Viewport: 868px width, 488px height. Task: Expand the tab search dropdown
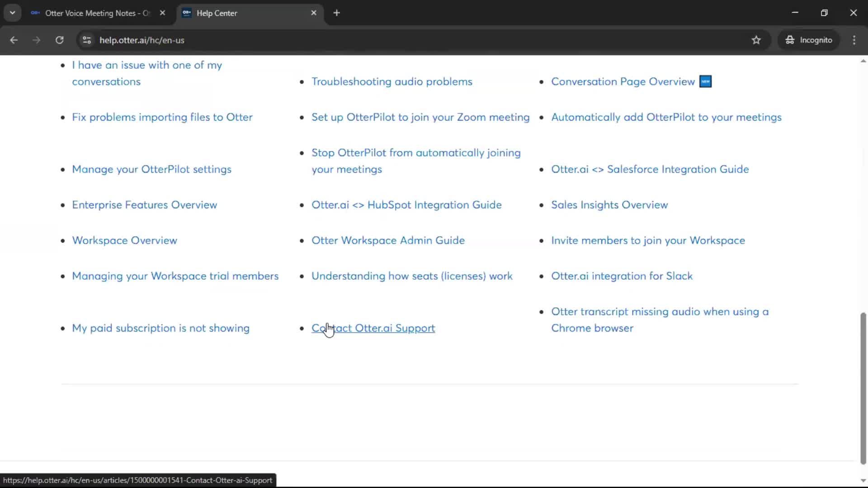point(13,13)
